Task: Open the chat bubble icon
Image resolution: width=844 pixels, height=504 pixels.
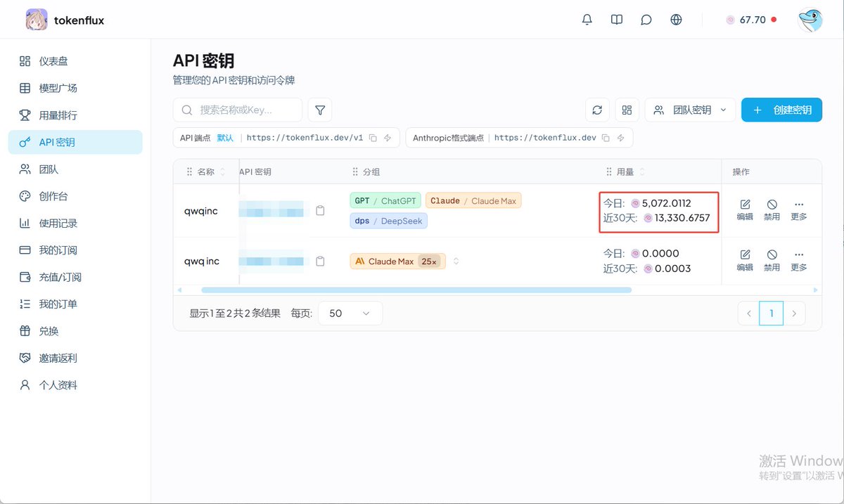Action: pyautogui.click(x=646, y=20)
